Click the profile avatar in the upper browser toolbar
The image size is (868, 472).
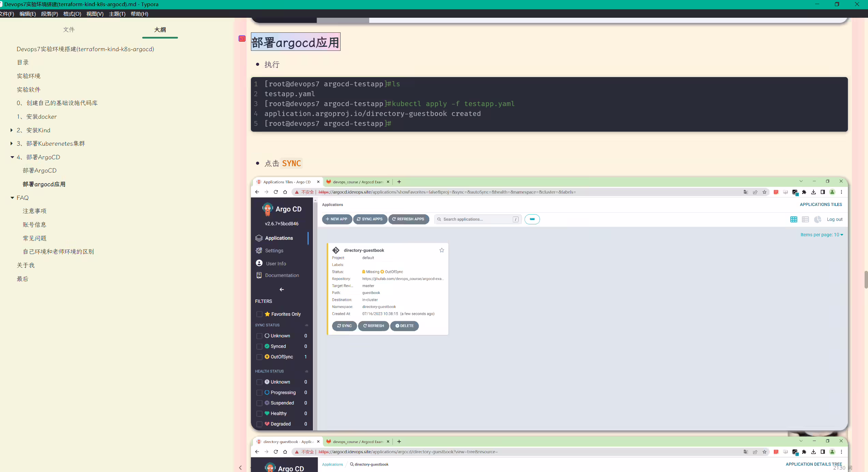coord(832,192)
